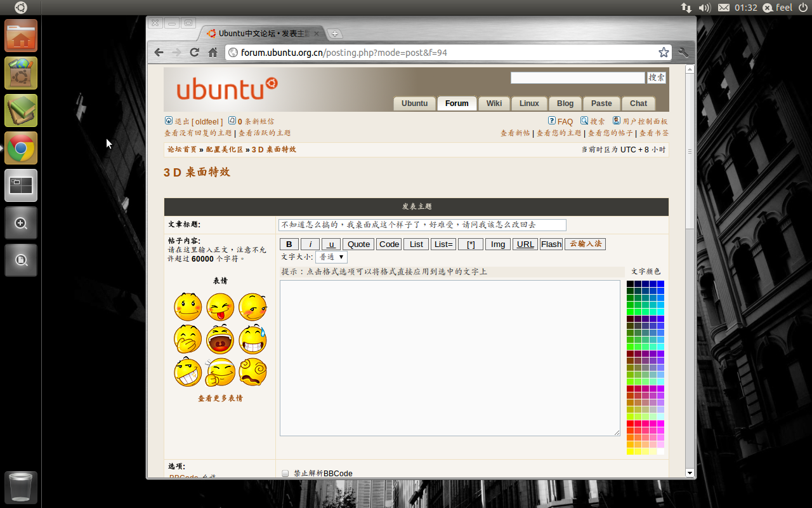Click the blushing smile emoticon
The image size is (812, 508).
tap(188, 307)
